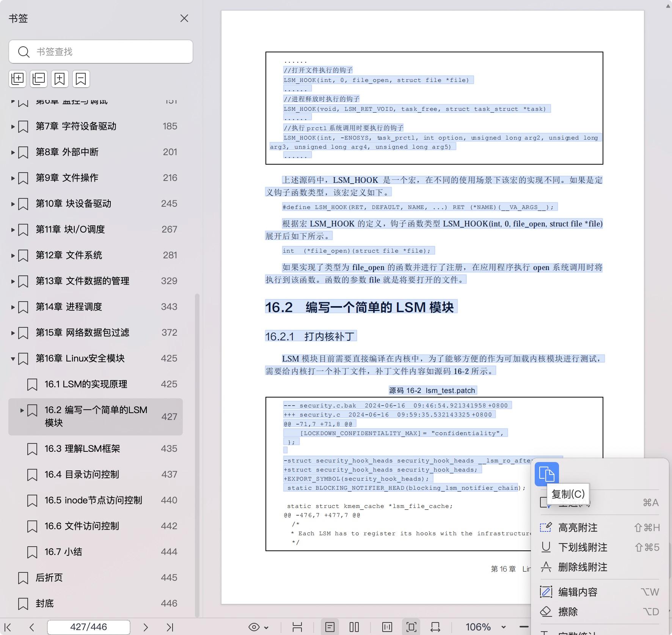The height and width of the screenshot is (635, 672).
Task: Activate the single page view icon
Action: point(330,627)
